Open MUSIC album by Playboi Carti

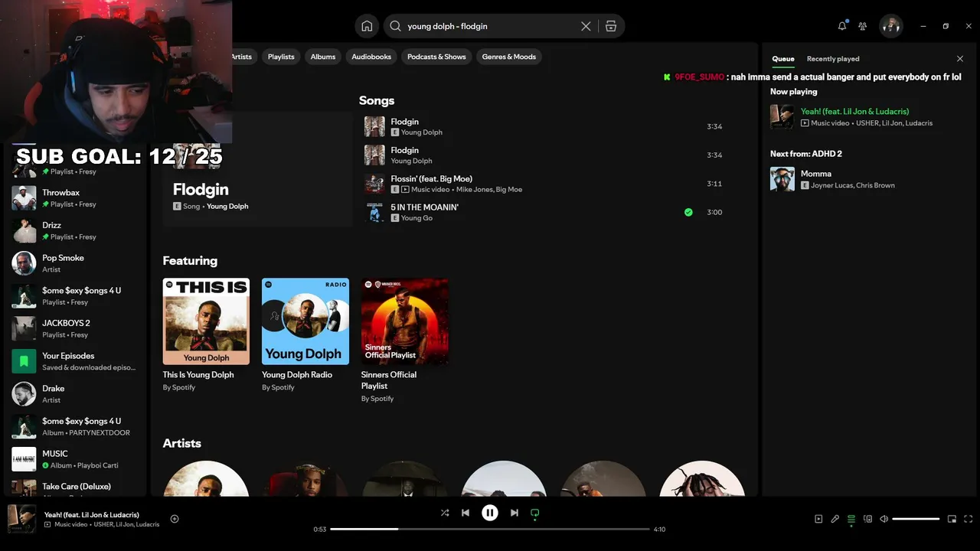[74, 459]
